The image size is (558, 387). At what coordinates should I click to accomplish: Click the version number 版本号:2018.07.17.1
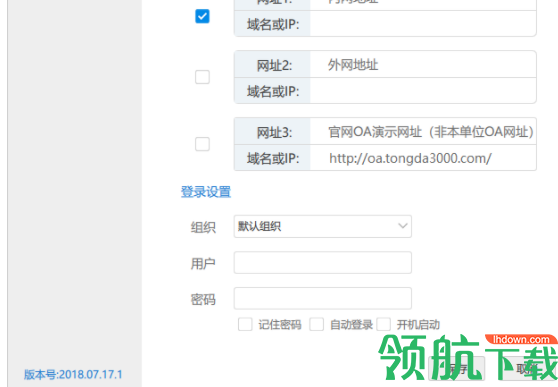73,375
